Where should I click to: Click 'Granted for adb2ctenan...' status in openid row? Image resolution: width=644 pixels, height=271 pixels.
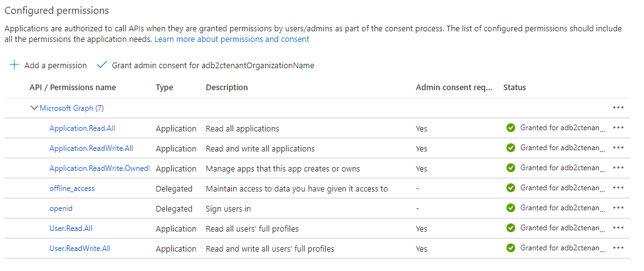pos(563,208)
